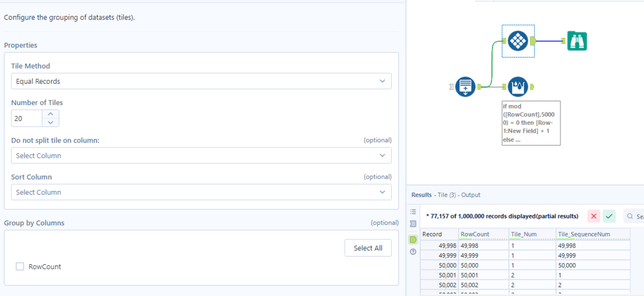
Task: Decrease Number of Tiles with down arrow
Action: pyautogui.click(x=50, y=122)
